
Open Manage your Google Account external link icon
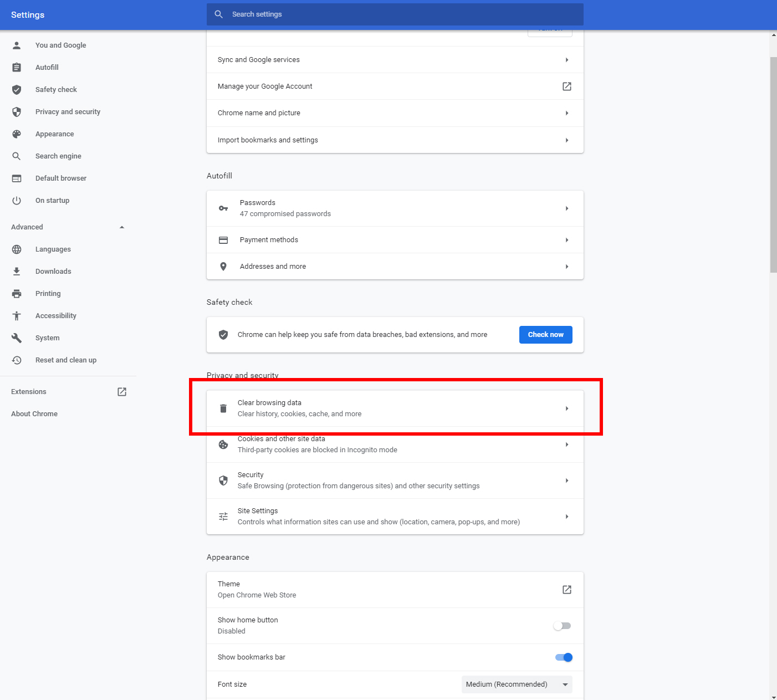566,86
